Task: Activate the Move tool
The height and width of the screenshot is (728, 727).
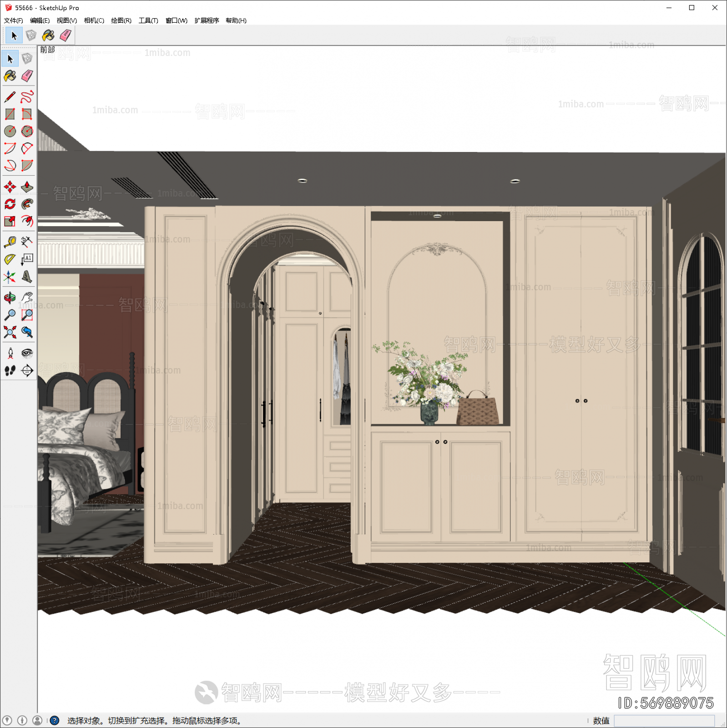Action: (10, 187)
